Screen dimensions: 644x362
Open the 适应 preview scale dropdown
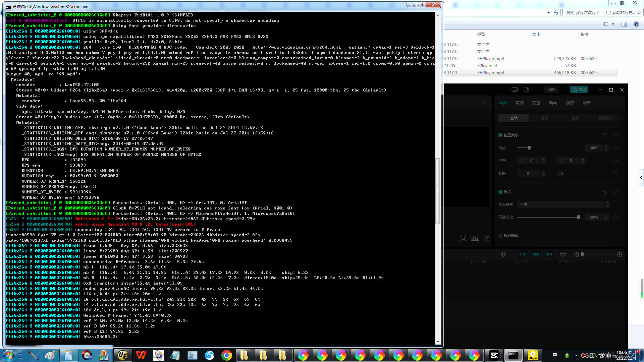click(x=475, y=238)
